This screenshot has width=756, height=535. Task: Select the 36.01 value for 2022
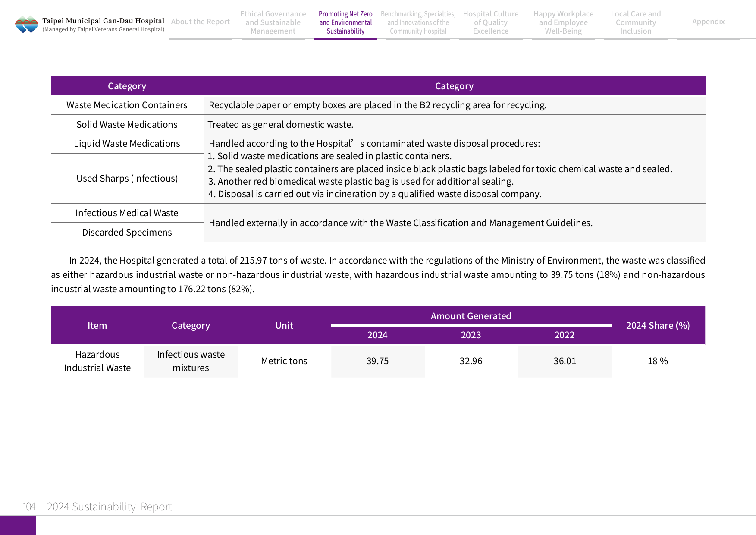tap(565, 361)
